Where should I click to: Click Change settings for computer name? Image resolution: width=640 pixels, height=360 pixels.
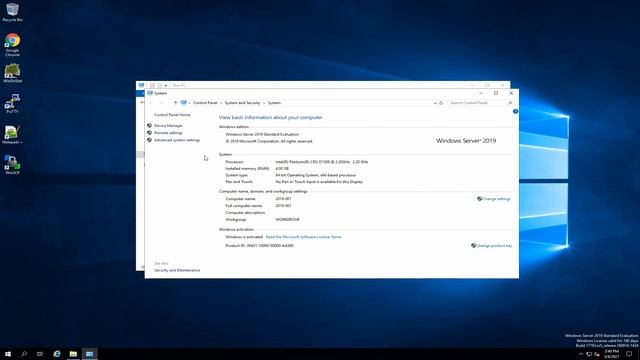click(x=496, y=199)
